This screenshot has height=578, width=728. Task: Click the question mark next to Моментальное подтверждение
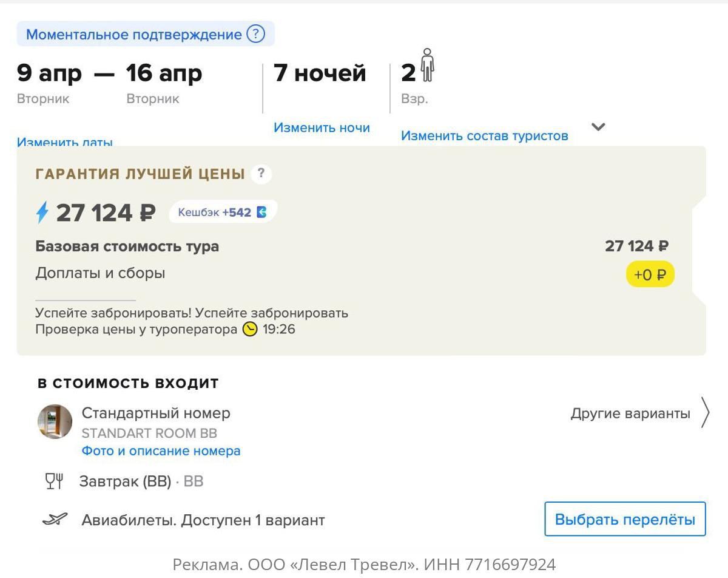tap(255, 34)
